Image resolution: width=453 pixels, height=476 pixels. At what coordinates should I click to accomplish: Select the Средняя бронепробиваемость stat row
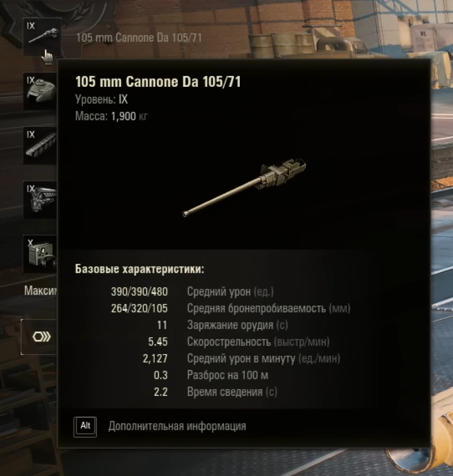point(231,308)
